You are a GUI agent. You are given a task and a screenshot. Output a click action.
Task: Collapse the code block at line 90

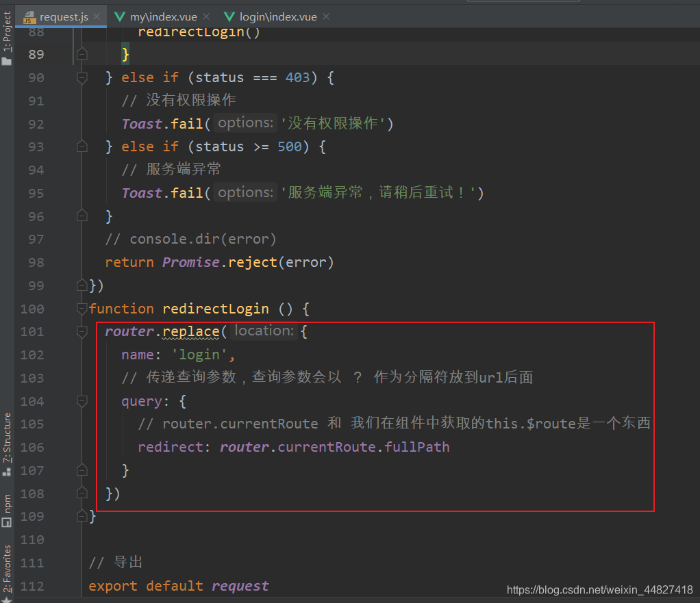tap(82, 78)
